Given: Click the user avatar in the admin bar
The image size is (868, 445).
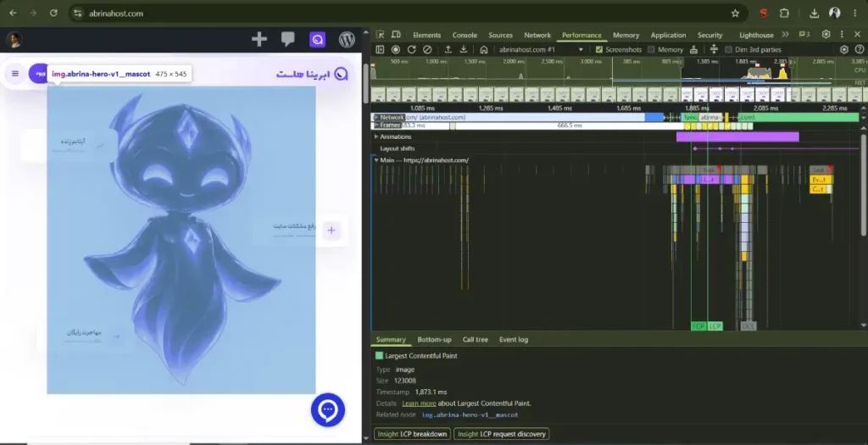Looking at the screenshot, I should pyautogui.click(x=14, y=39).
